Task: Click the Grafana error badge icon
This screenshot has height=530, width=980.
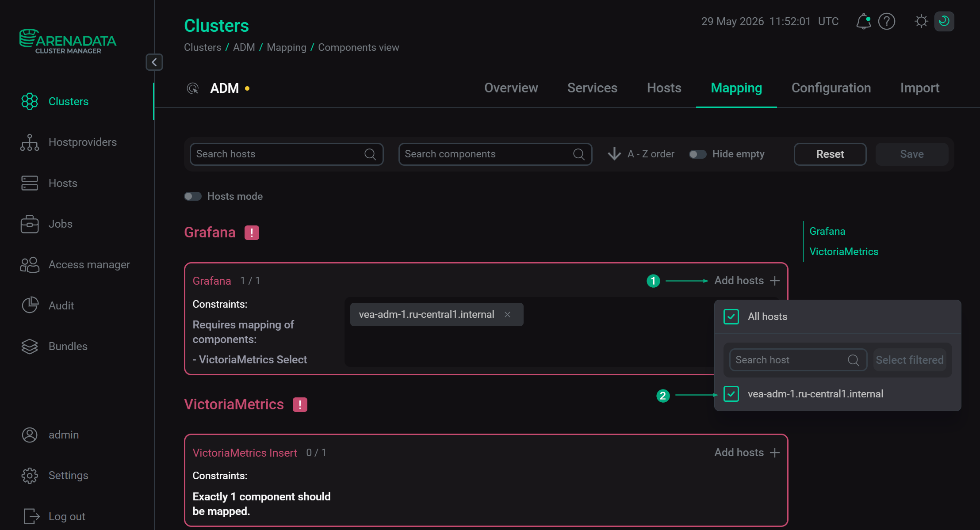Action: point(252,233)
